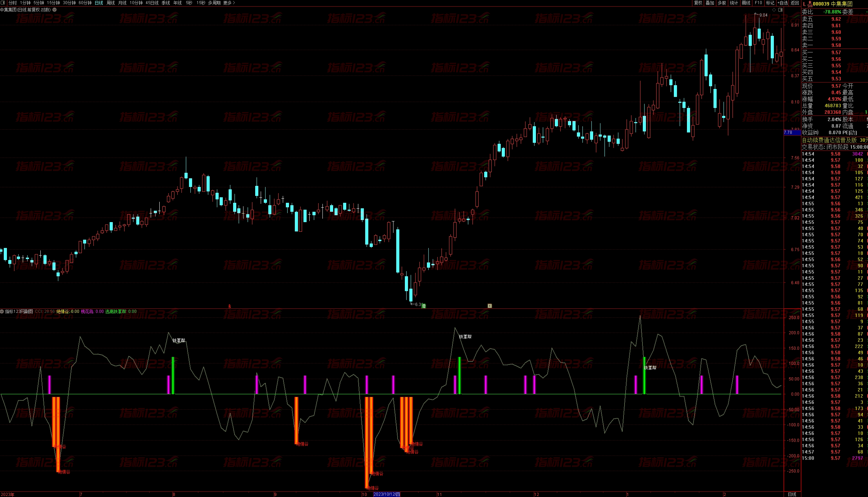Switch to 月线 monthly chart
Image resolution: width=868 pixels, height=497 pixels.
[122, 3]
